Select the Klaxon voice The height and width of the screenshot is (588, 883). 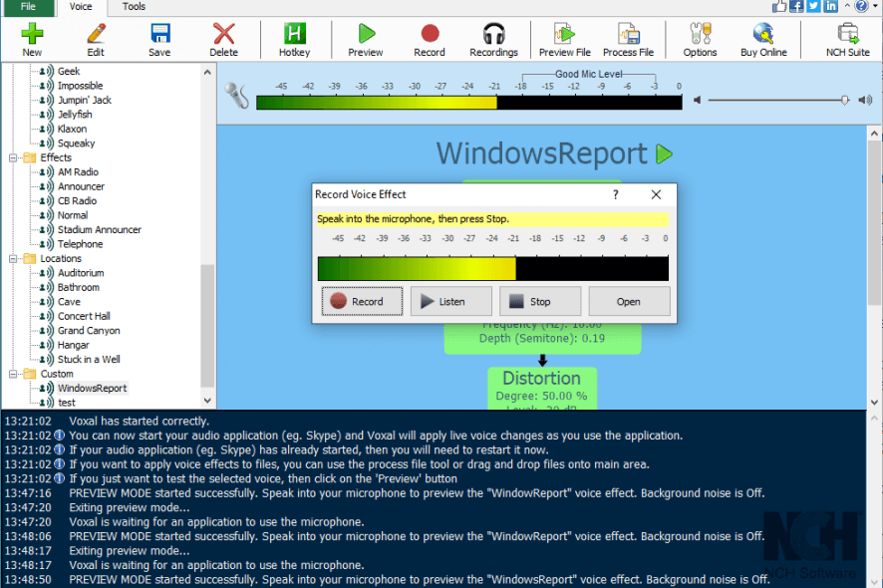[x=72, y=129]
